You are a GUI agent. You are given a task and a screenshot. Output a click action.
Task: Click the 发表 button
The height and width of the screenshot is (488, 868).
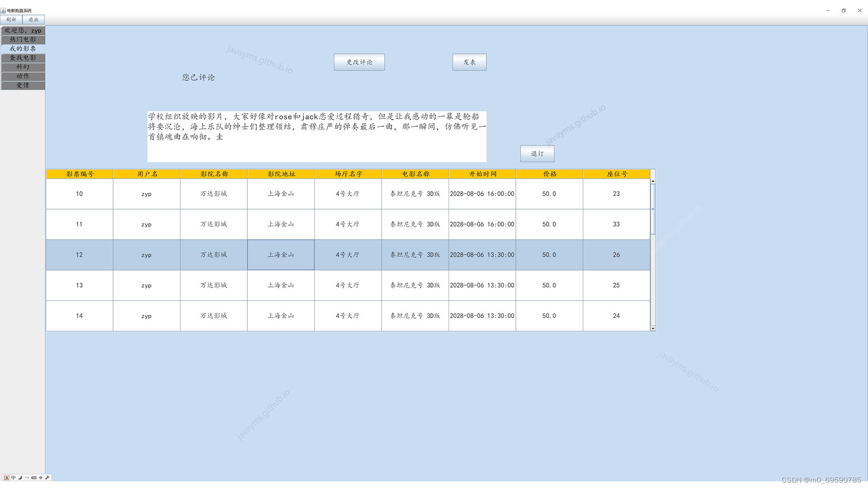(469, 62)
